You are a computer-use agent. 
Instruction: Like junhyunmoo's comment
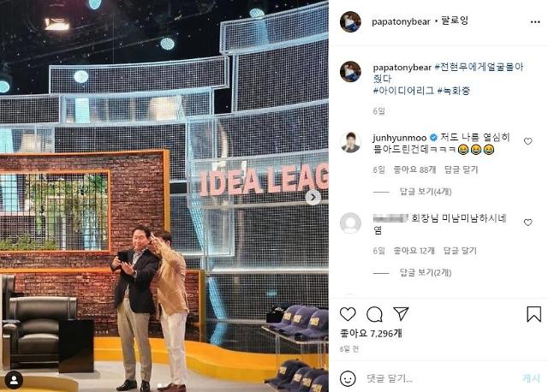click(x=527, y=141)
